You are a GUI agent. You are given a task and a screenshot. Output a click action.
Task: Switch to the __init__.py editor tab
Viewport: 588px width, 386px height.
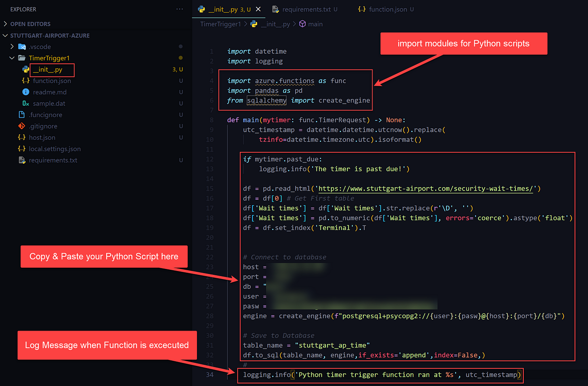[x=229, y=9]
